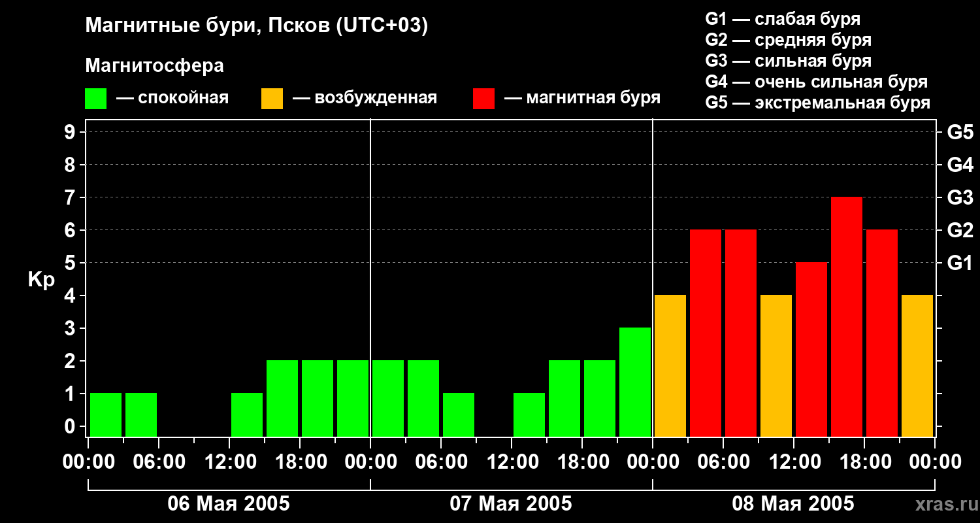Click the first yellow bar on 08 Мая

coord(670,365)
